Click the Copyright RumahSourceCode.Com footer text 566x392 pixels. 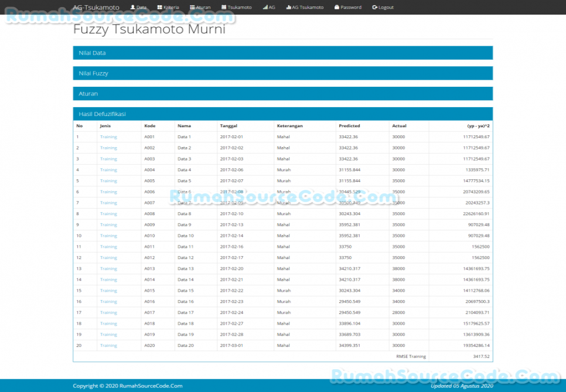click(x=128, y=386)
